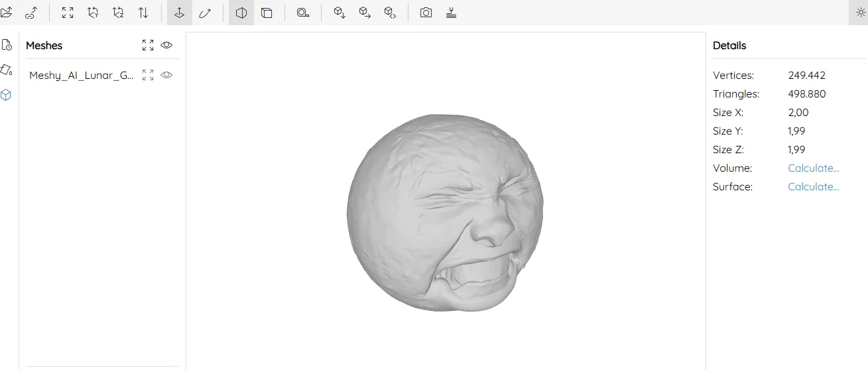Set Z axis as up vector
868x370 pixels.
click(x=118, y=13)
